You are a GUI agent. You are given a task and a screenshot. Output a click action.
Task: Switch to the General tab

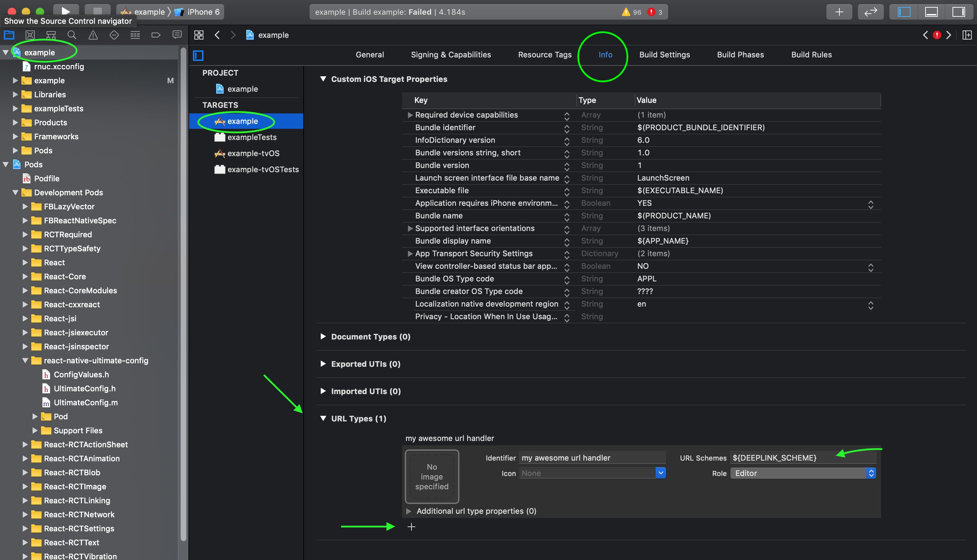point(369,55)
